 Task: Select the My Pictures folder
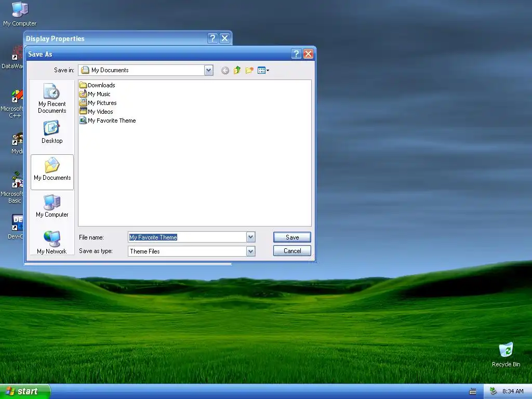[x=98, y=103]
